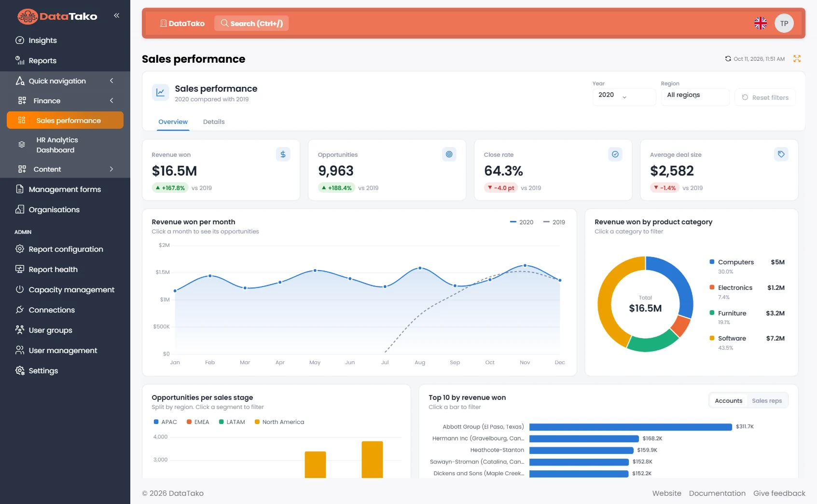Click the chart icon beside Sales performance heading
Viewport: 817px width, 504px height.
(x=160, y=92)
